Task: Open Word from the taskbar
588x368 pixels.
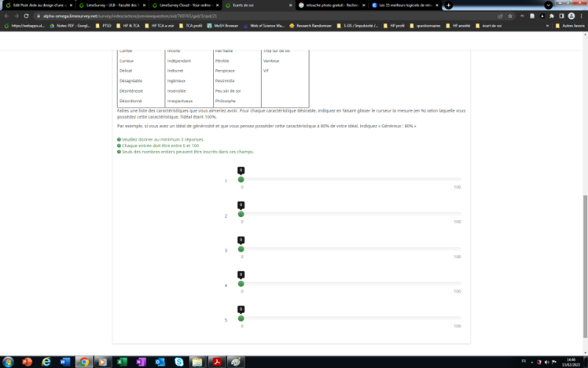Action: point(64,361)
